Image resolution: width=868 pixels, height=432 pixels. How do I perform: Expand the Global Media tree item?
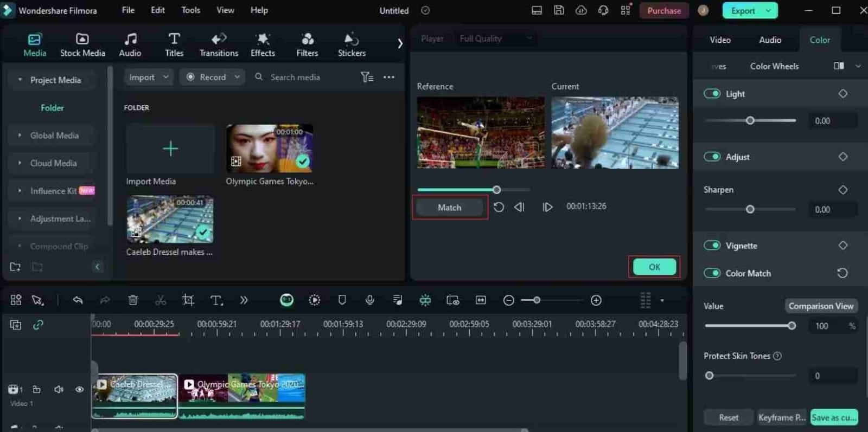coord(20,136)
